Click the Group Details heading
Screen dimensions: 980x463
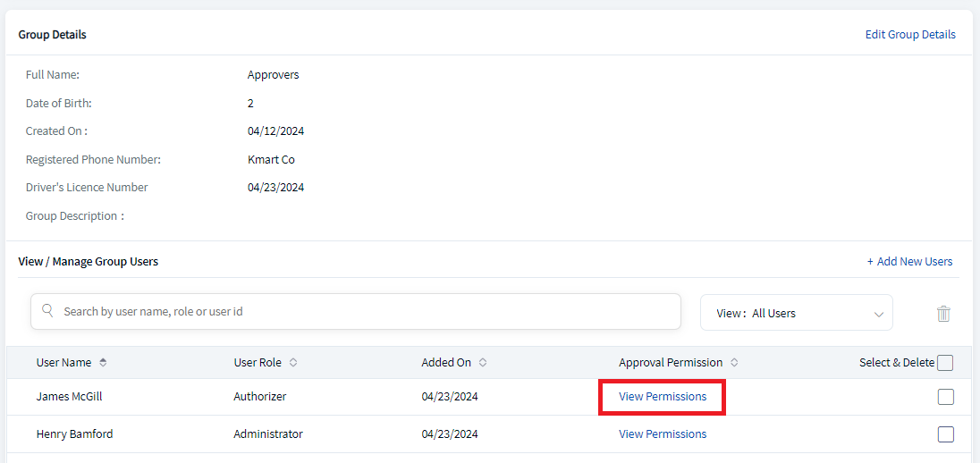pyautogui.click(x=53, y=34)
